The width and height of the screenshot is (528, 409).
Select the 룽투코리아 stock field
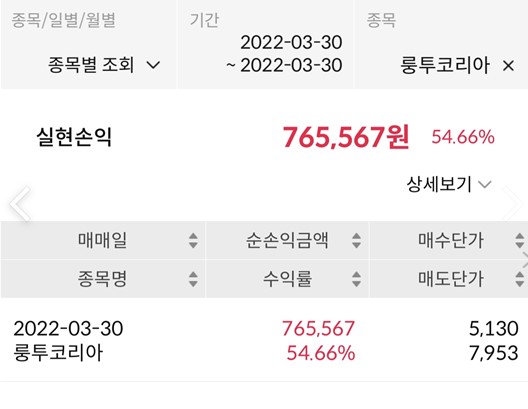click(441, 44)
